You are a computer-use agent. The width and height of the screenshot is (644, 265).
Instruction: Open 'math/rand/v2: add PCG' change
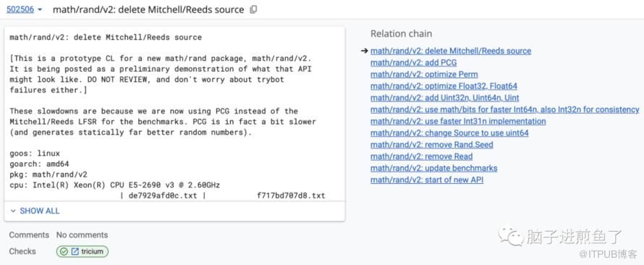tap(413, 62)
